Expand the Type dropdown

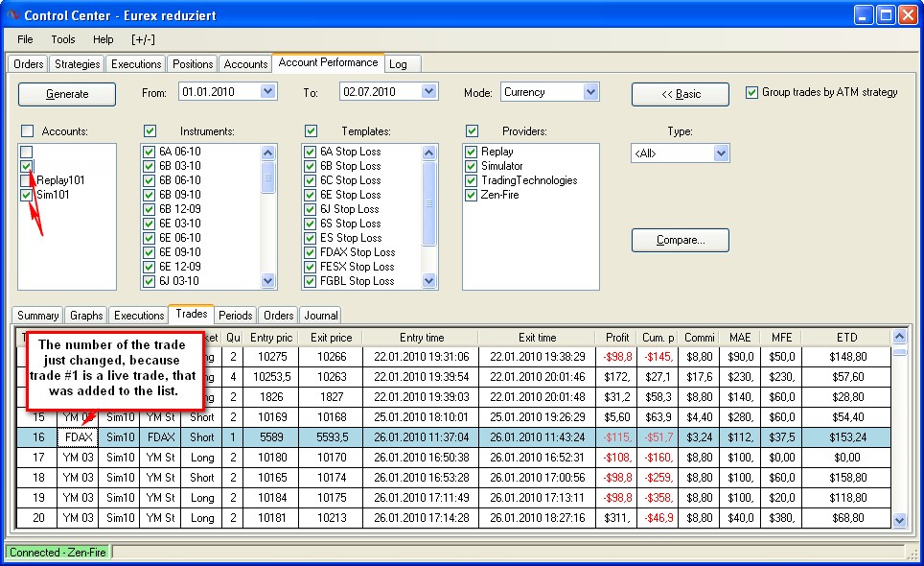click(720, 153)
